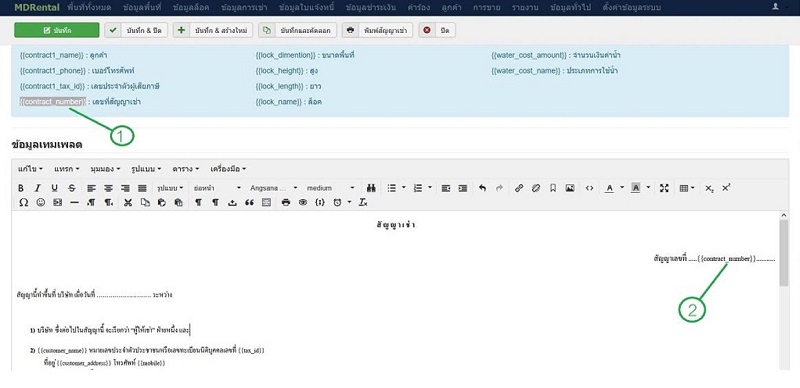The height and width of the screenshot is (388, 800).
Task: Apply superscript formatting
Action: tap(726, 188)
